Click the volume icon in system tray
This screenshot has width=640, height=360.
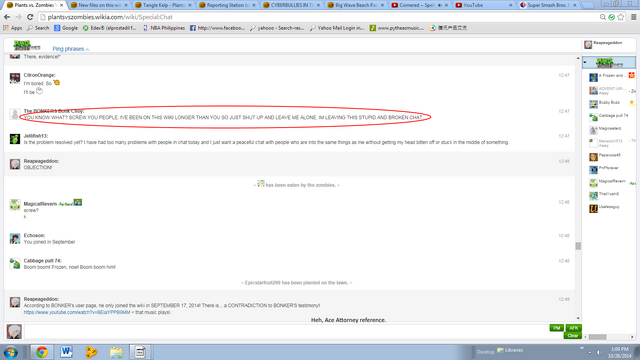(599, 352)
